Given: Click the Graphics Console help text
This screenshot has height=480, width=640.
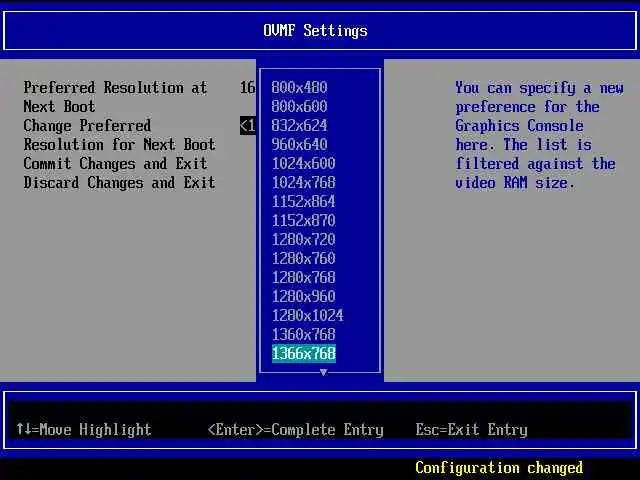Looking at the screenshot, I should [x=539, y=136].
